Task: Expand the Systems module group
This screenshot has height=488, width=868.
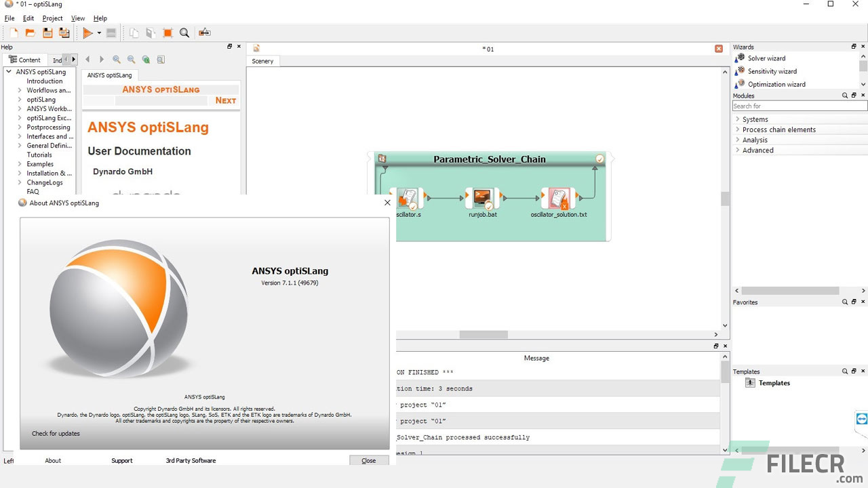Action: [738, 119]
